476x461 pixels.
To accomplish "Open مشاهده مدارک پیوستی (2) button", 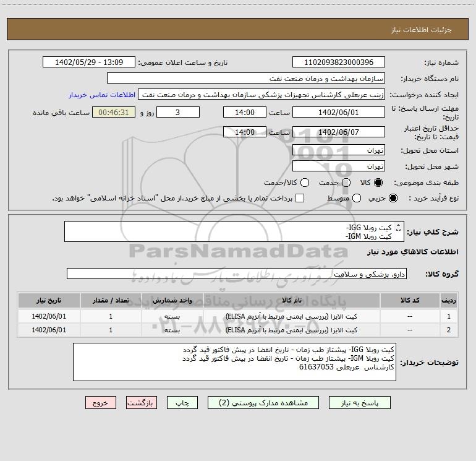I will pos(263,403).
